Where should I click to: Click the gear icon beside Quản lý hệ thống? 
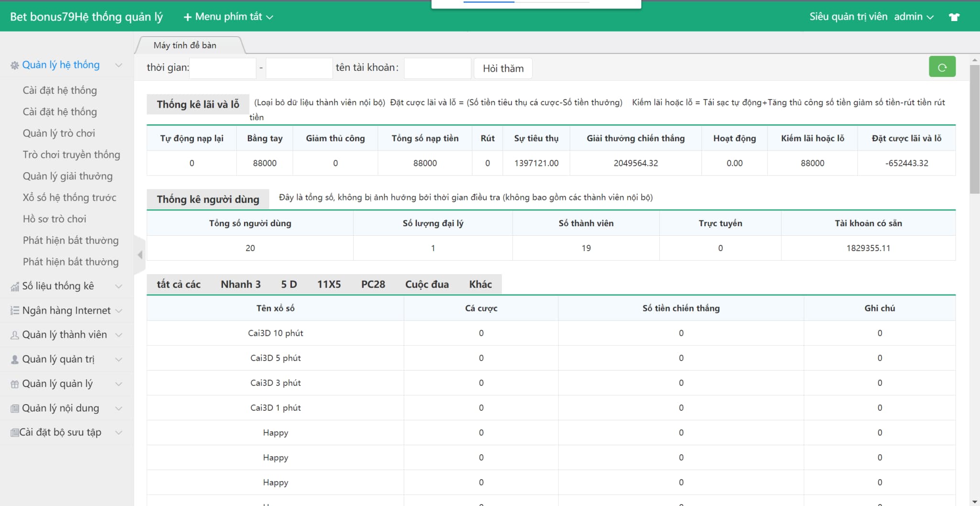[15, 66]
